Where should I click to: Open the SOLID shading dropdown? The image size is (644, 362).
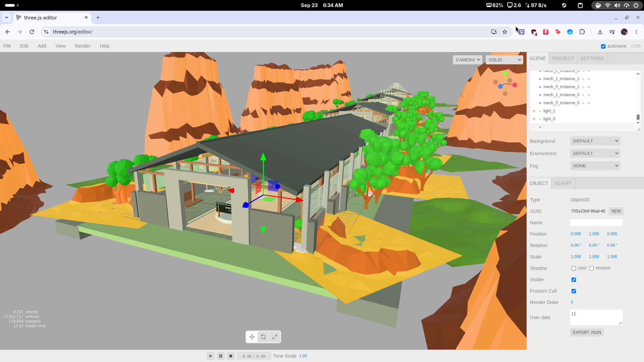tap(504, 60)
